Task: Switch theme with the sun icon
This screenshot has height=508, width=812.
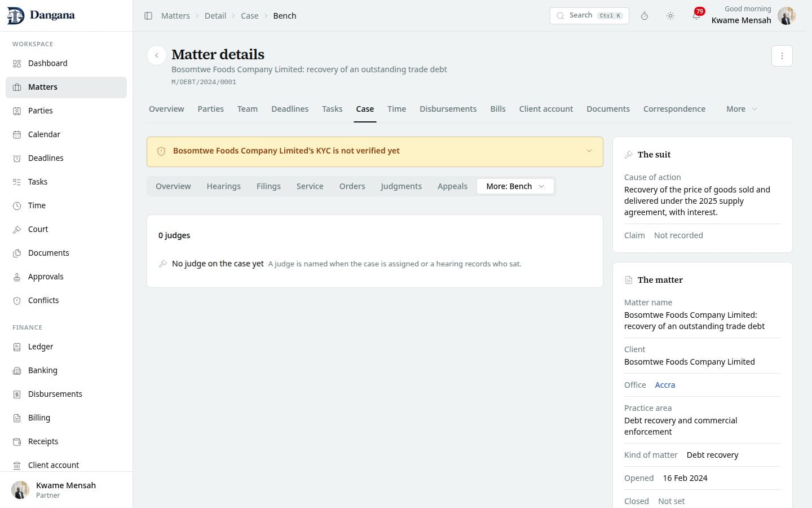Action: [x=670, y=16]
